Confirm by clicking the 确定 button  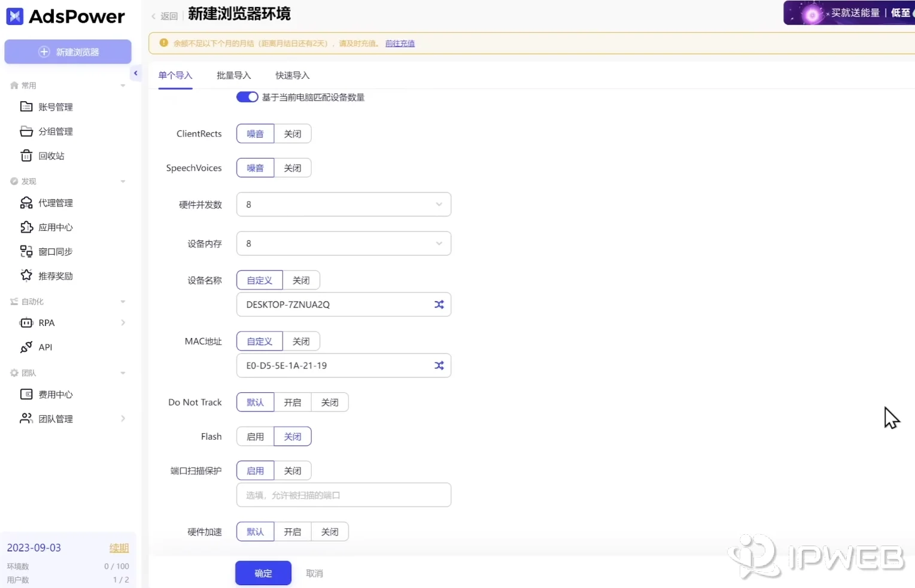point(263,573)
